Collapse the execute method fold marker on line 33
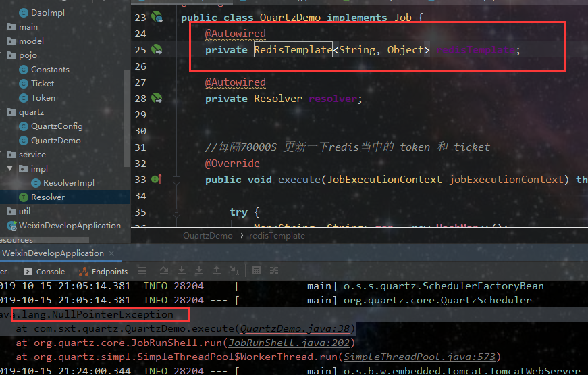The height and width of the screenshot is (375, 588). point(176,180)
